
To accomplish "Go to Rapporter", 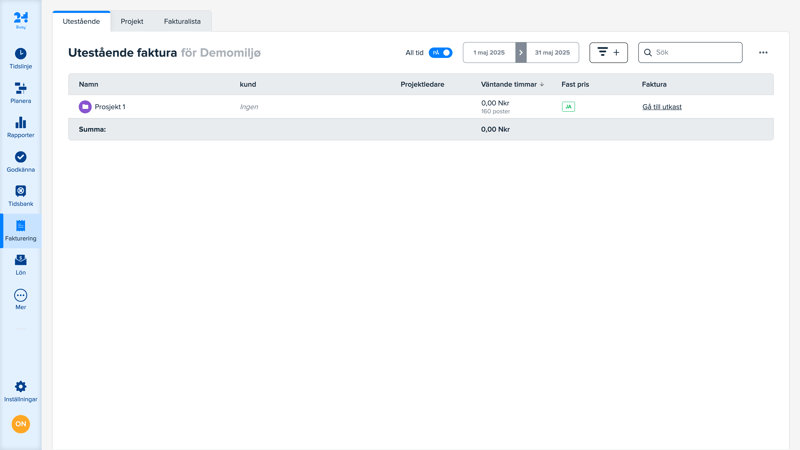I will [x=20, y=127].
